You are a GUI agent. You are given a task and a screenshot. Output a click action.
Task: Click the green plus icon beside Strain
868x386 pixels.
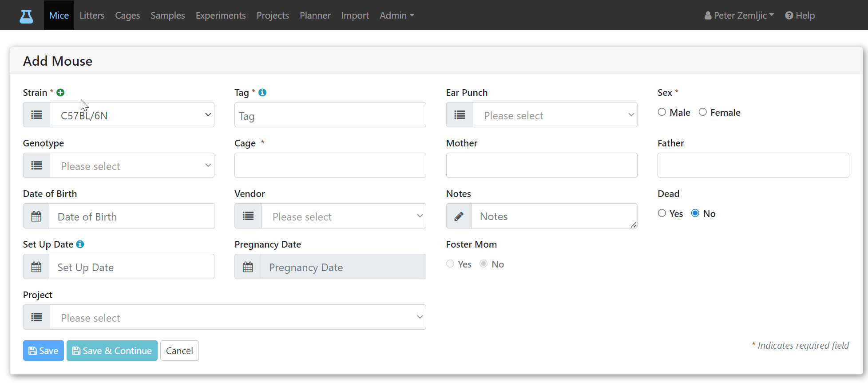(x=61, y=92)
